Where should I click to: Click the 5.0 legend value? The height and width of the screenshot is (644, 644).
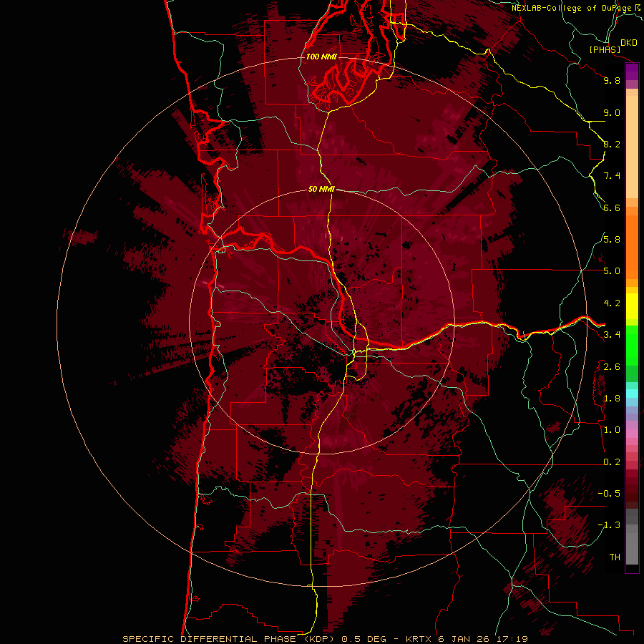click(x=612, y=271)
